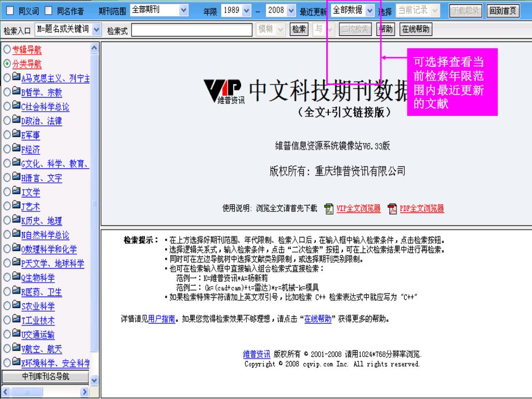Enable the 同义词 checkbox
The width and height of the screenshot is (532, 399).
point(10,11)
